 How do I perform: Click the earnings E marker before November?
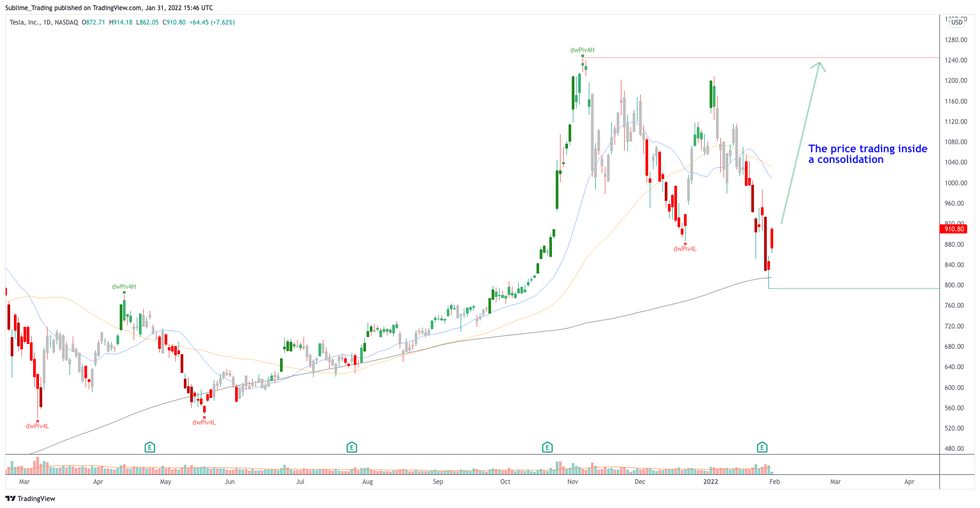(547, 447)
